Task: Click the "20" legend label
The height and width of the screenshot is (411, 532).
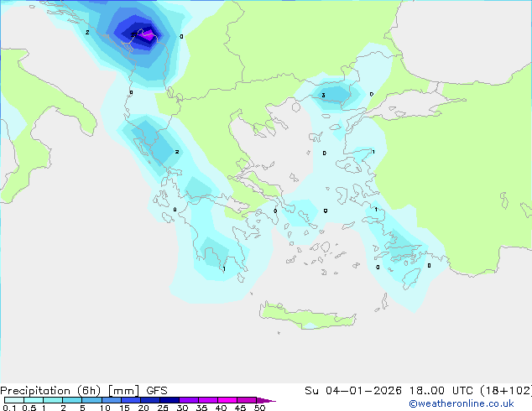Action: tap(143, 408)
